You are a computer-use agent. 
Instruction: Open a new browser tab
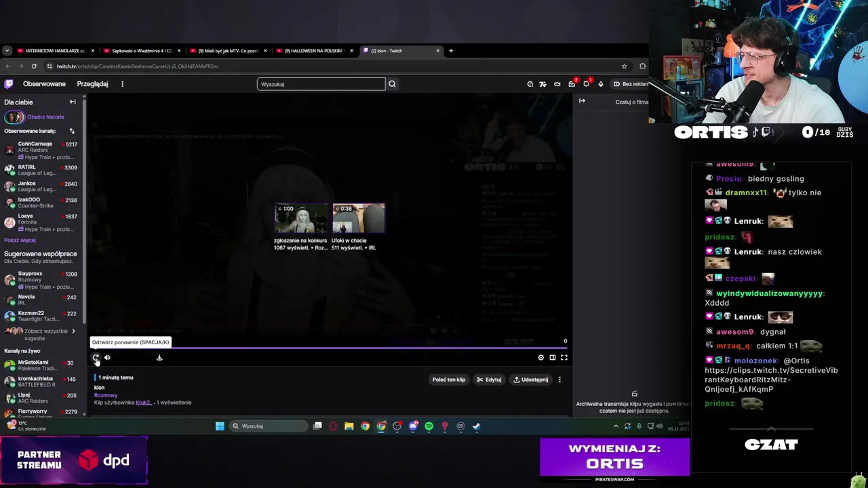(451, 51)
